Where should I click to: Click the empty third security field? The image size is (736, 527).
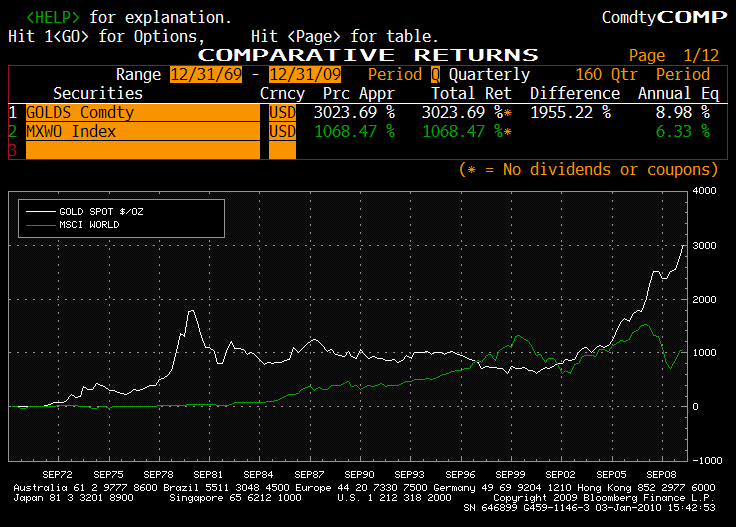pyautogui.click(x=143, y=150)
